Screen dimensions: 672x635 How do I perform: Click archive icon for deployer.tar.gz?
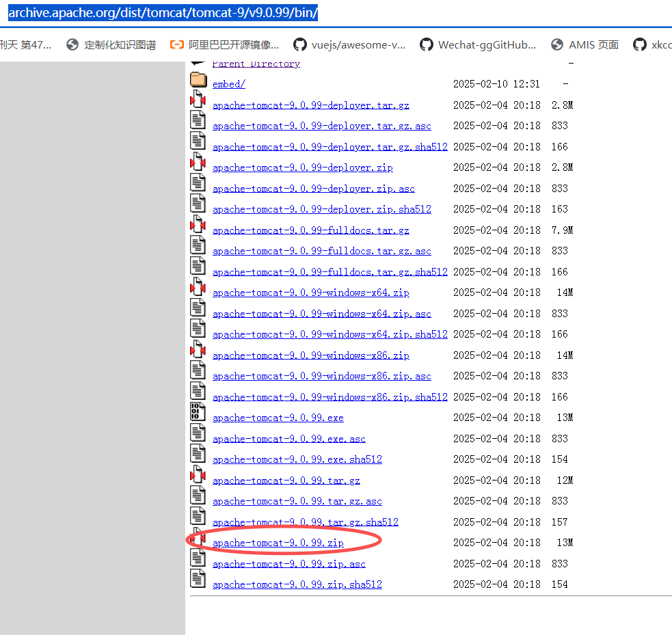tap(198, 99)
